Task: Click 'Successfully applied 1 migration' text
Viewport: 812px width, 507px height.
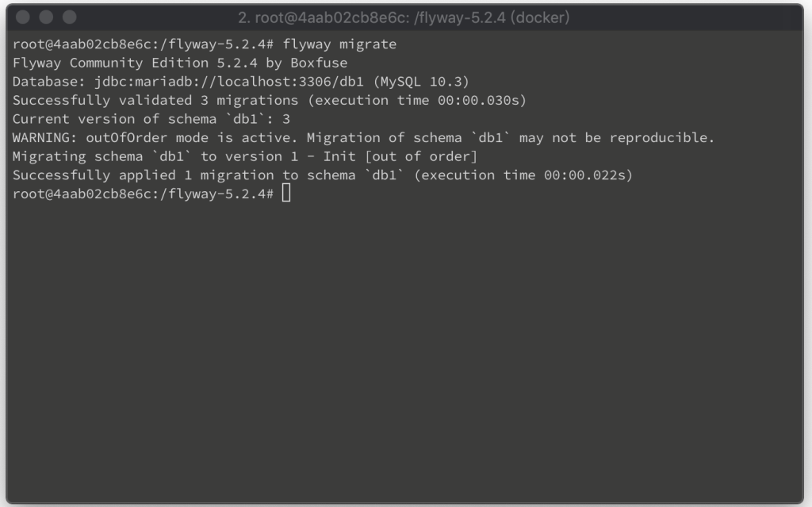Action: [143, 175]
